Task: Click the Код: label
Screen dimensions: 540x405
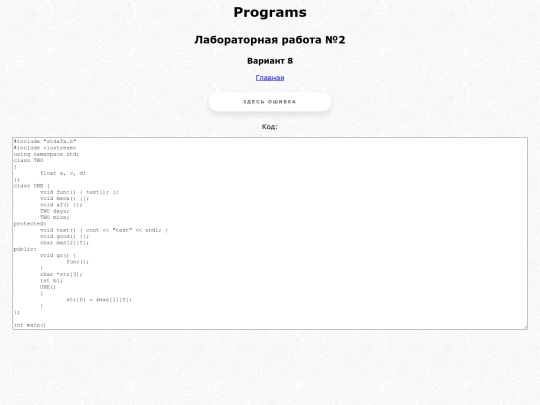Action: coord(270,126)
